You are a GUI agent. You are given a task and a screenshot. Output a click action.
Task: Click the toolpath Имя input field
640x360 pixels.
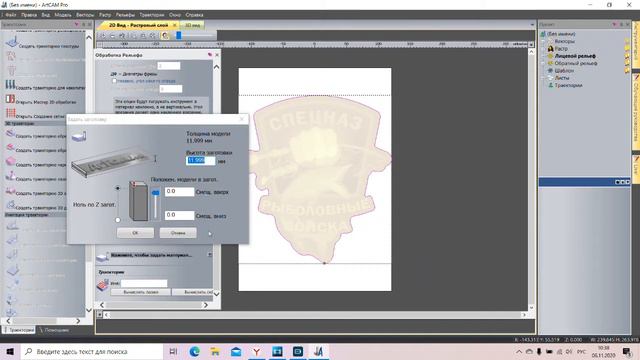pos(144,283)
